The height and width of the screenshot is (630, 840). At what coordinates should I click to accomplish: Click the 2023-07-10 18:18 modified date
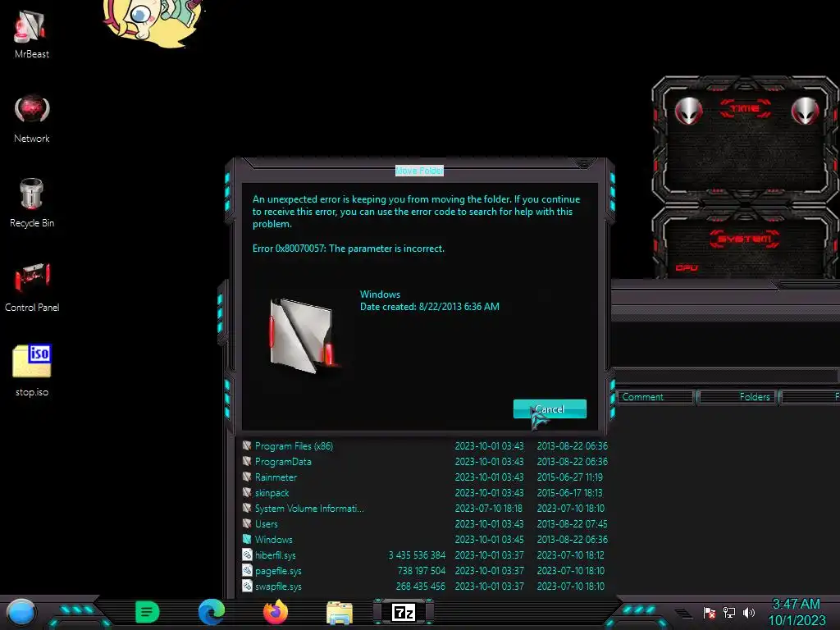point(489,509)
